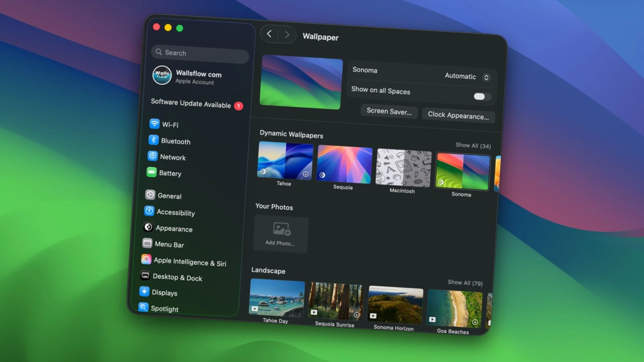644x362 pixels.
Task: Show All 34 dynamic wallpapers
Action: tap(473, 145)
